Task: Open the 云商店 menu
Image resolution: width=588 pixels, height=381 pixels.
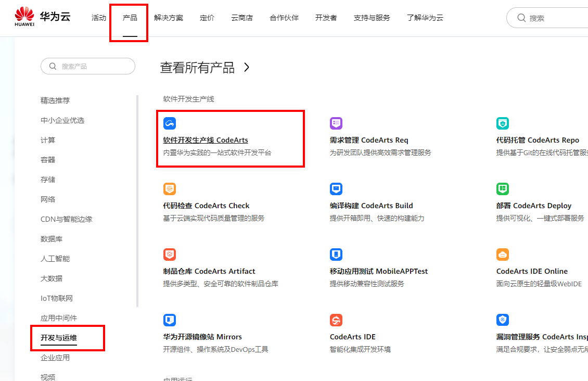Action: 242,18
